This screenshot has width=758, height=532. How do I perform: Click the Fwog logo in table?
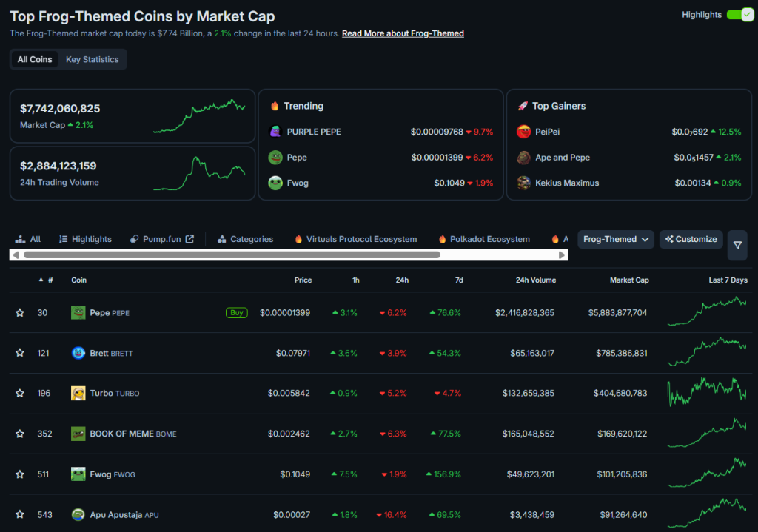coord(78,474)
